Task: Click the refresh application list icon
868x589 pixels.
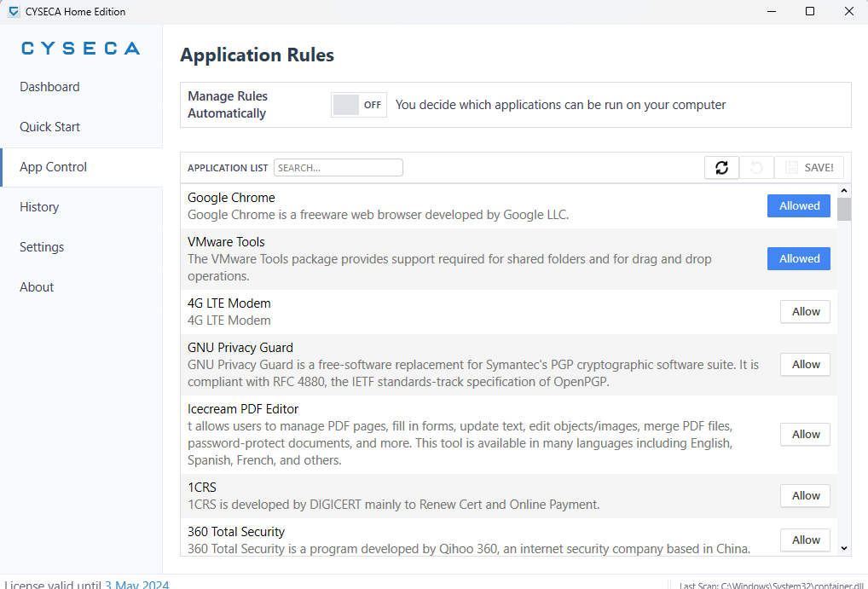Action: 721,168
